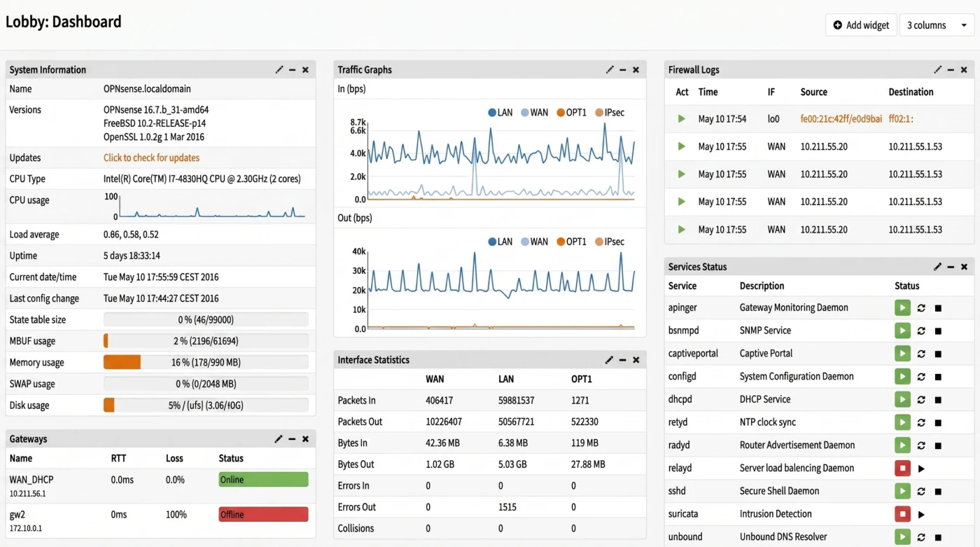980x547 pixels.
Task: Minimize the Traffic Graphs widget
Action: [x=622, y=69]
